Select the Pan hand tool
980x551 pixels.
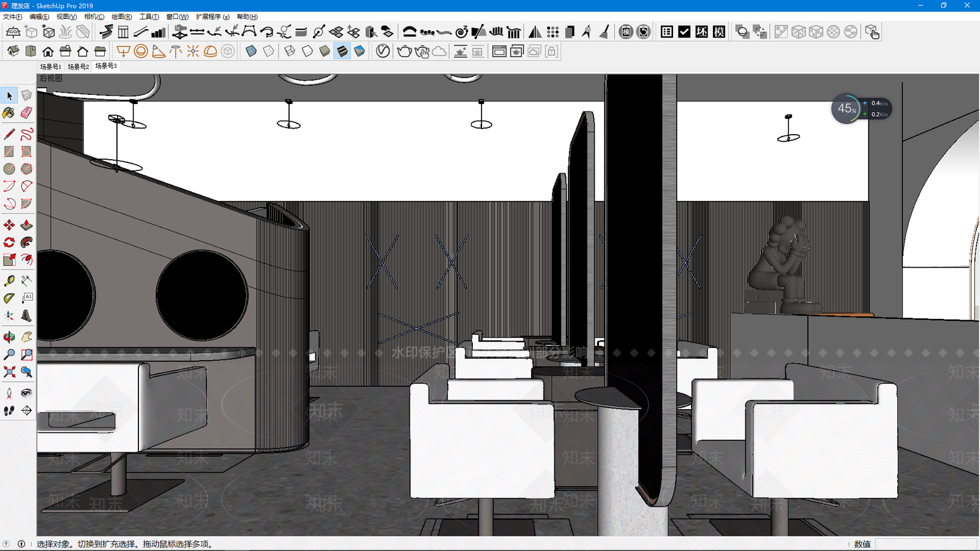(26, 337)
